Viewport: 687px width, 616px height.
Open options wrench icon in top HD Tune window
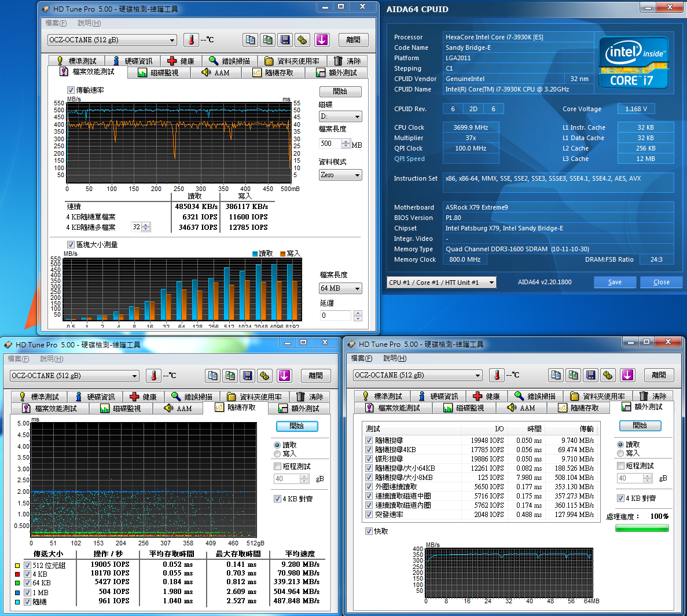[x=302, y=40]
